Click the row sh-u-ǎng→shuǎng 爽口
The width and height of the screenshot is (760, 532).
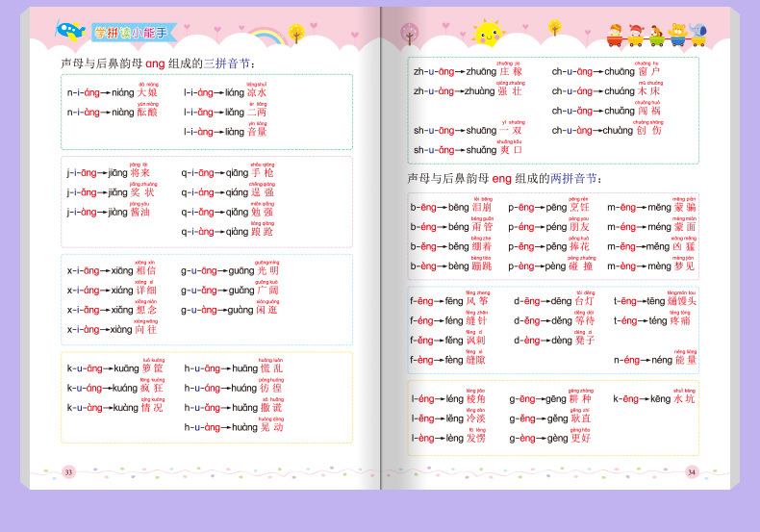[x=469, y=148]
